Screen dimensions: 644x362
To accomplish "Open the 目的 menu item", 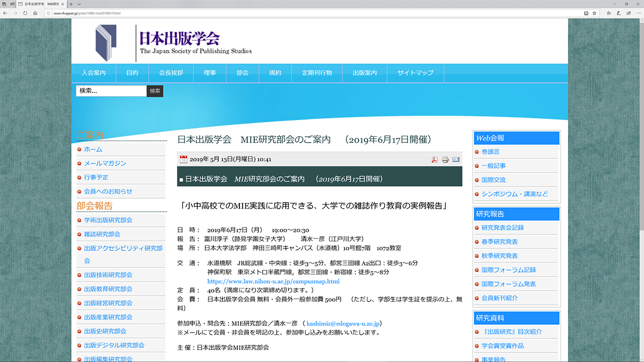I will [132, 73].
